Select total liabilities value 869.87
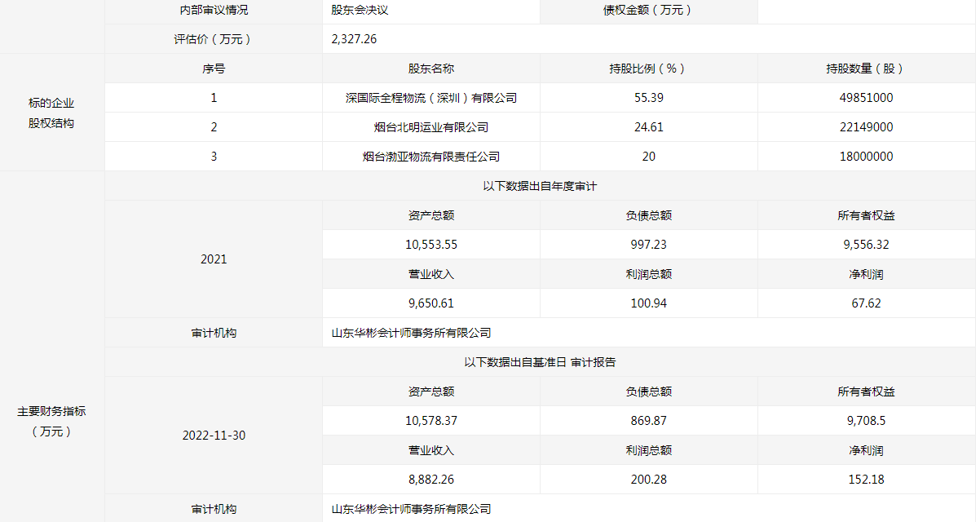The width and height of the screenshot is (980, 522). pos(648,421)
